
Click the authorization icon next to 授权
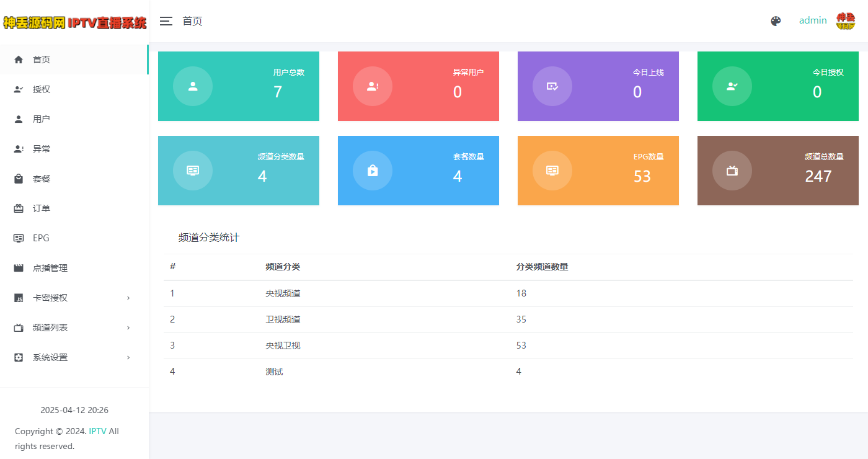click(x=19, y=89)
